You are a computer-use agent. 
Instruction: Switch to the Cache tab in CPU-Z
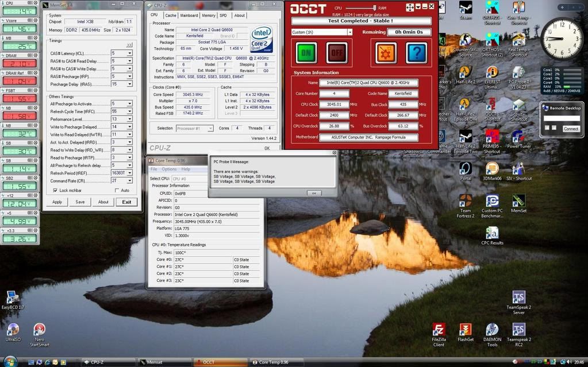171,16
